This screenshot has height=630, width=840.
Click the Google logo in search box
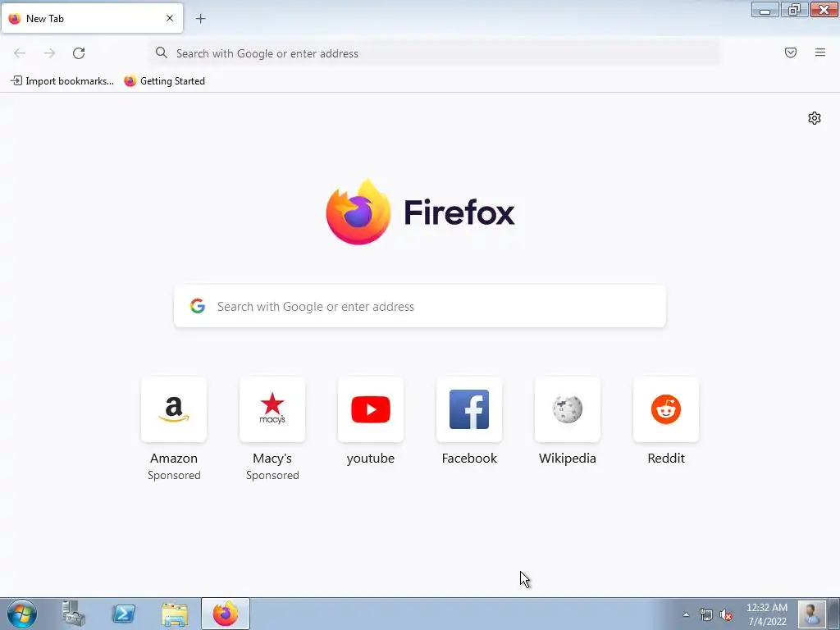point(198,306)
